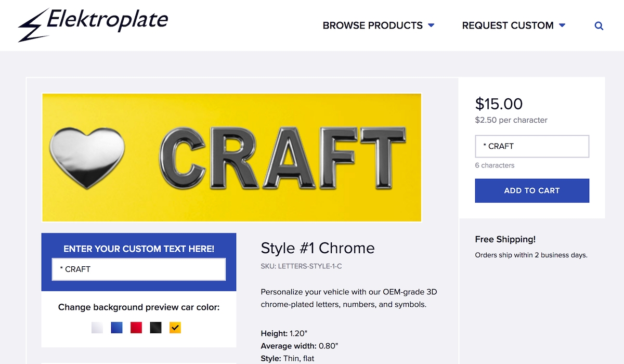Open the search magnifier icon
Image resolution: width=624 pixels, height=364 pixels.
pyautogui.click(x=599, y=25)
